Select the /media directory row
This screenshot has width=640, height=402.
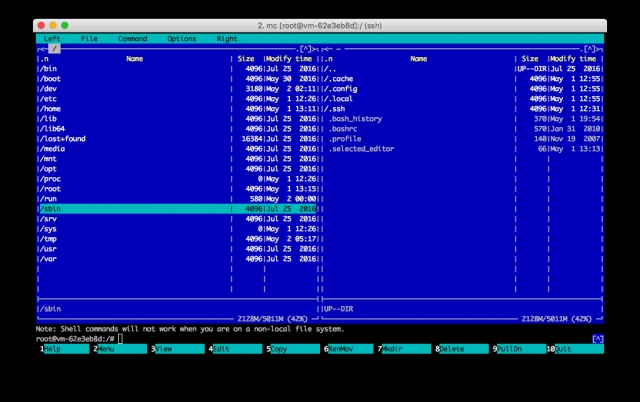(178, 149)
